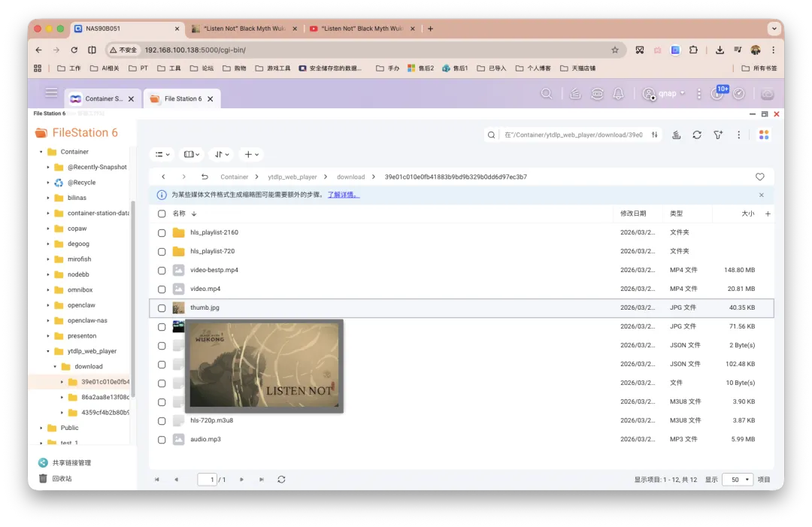Screen dimensions: 812x527
Task: Click the File Station search input field
Action: coord(574,135)
